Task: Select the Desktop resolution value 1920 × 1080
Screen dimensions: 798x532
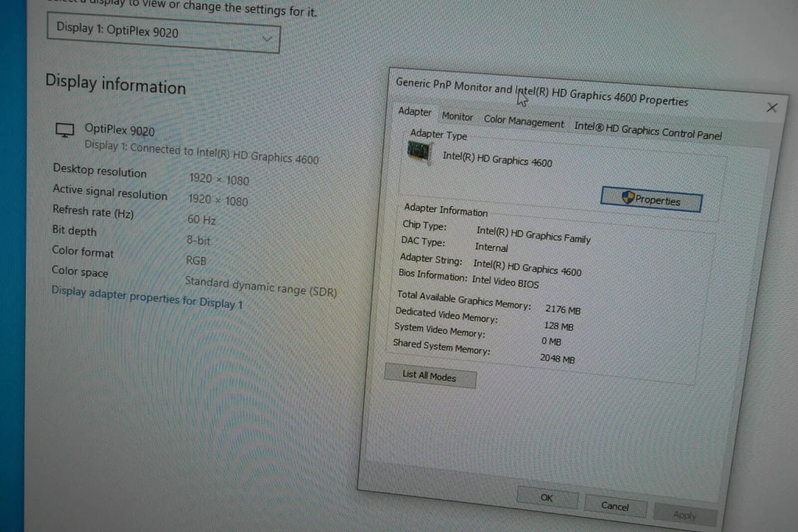Action: point(219,180)
